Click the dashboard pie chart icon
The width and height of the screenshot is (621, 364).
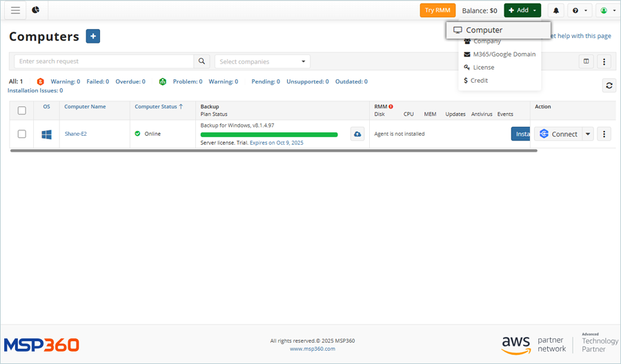tap(36, 10)
